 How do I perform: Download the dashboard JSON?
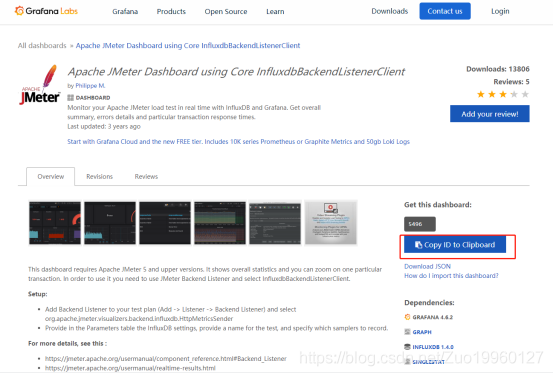click(427, 266)
